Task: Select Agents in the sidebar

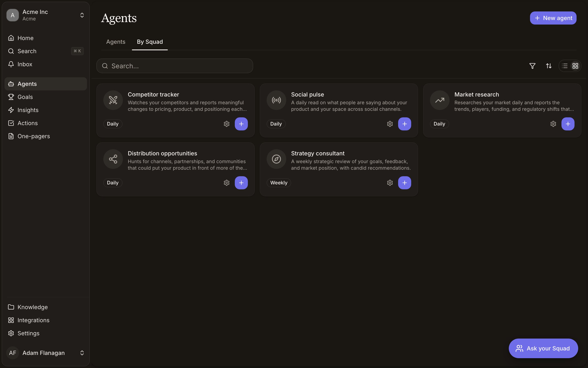Action: (x=46, y=84)
